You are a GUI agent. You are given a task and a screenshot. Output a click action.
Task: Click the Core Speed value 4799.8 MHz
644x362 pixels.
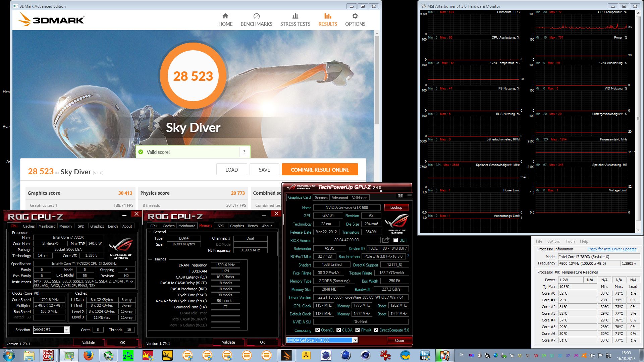49,300
